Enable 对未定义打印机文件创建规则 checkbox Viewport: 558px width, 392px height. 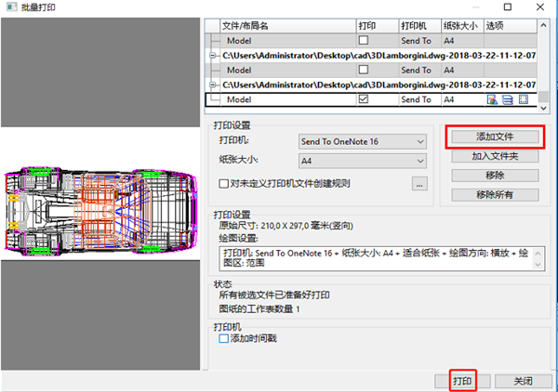point(223,184)
